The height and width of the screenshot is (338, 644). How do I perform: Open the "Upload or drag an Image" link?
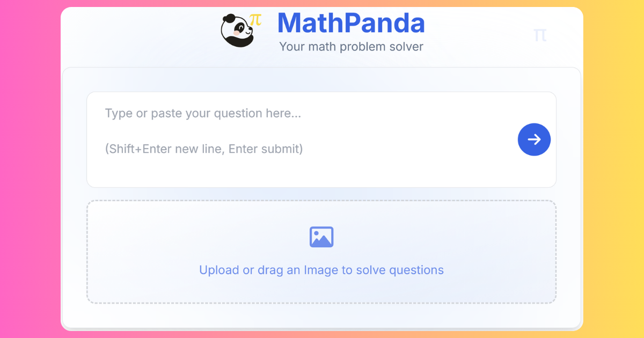(321, 270)
